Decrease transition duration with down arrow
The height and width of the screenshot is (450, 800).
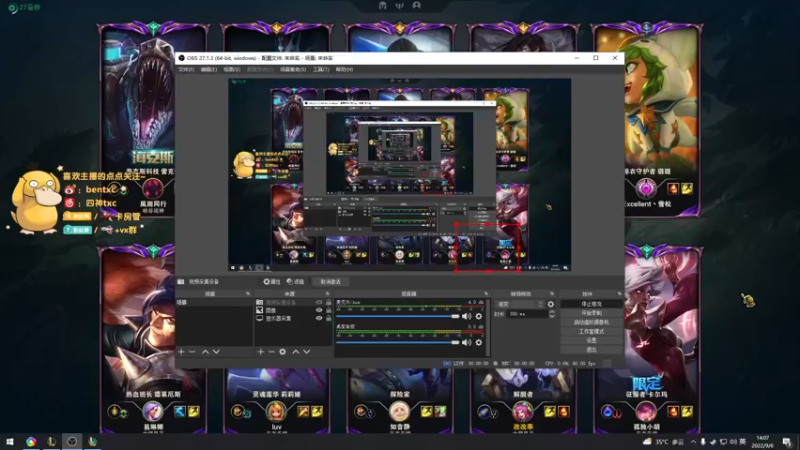click(x=552, y=317)
